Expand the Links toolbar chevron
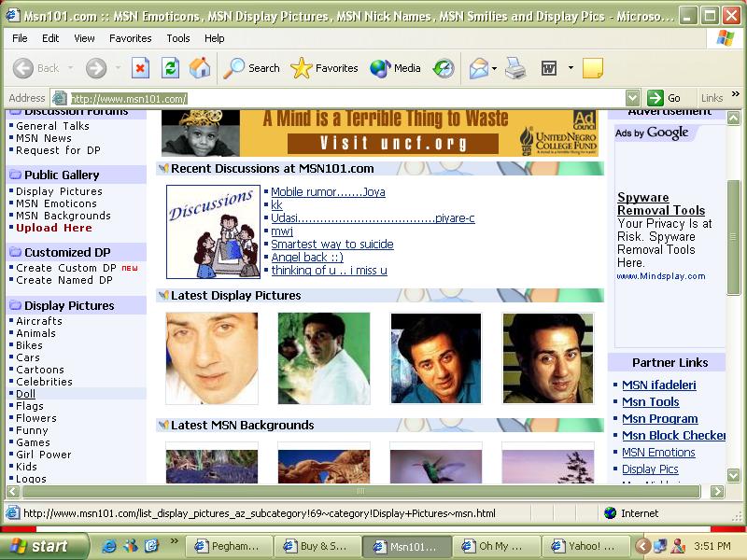747x560 pixels. click(x=736, y=94)
